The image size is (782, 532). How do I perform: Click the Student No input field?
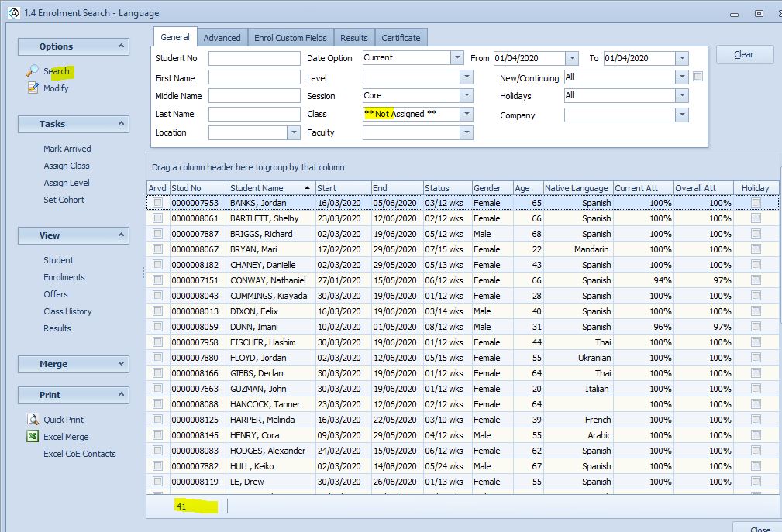[x=253, y=59]
